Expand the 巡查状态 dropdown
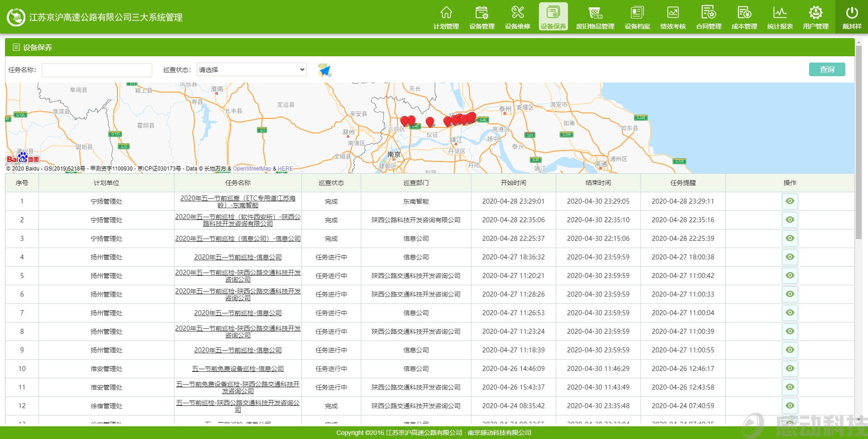The image size is (868, 439). click(x=252, y=70)
